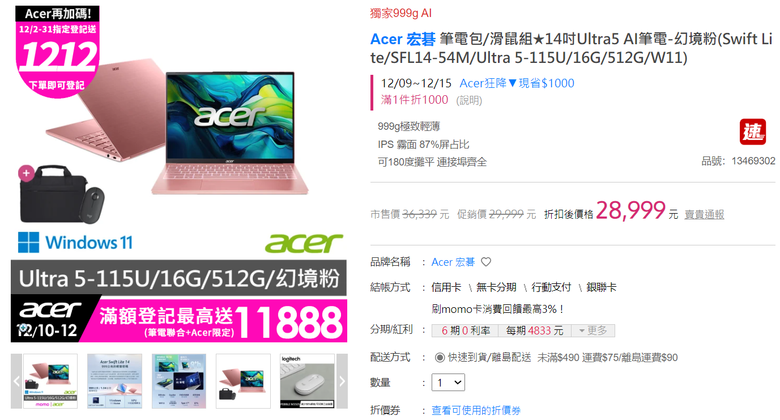780x420 pixels.
Task: Advance thumbnails with right arrow
Action: [x=342, y=381]
